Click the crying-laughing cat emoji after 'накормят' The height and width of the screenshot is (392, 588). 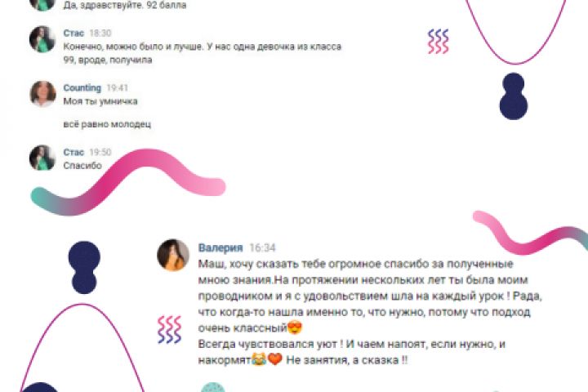tap(259, 359)
